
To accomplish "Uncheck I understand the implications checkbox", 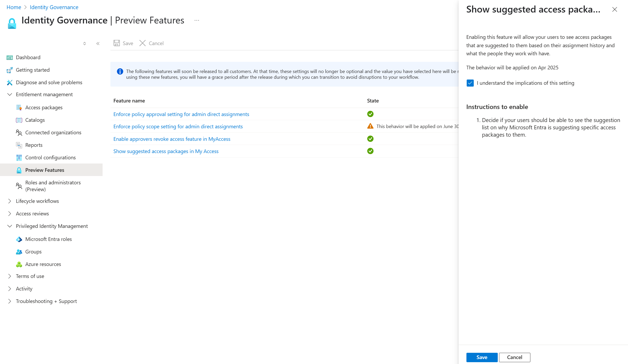I will pyautogui.click(x=470, y=83).
